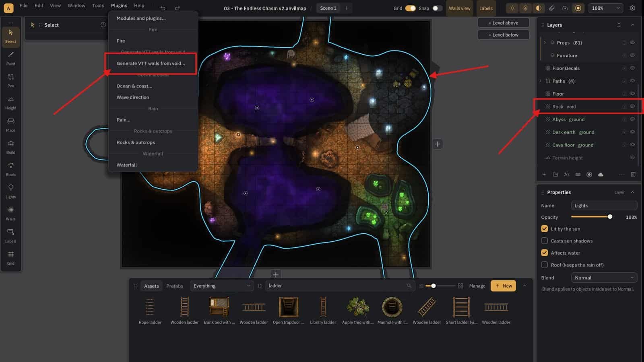
Task: Expand the Props layer group
Action: 545,42
